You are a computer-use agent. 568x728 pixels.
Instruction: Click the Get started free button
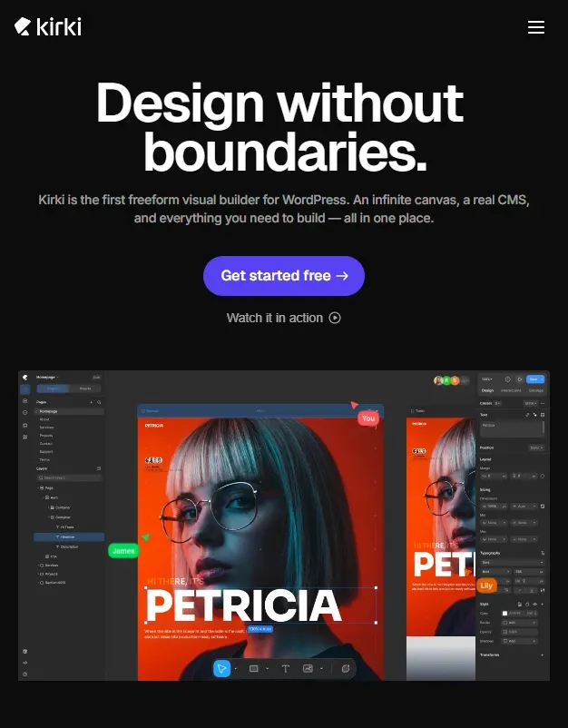[284, 276]
